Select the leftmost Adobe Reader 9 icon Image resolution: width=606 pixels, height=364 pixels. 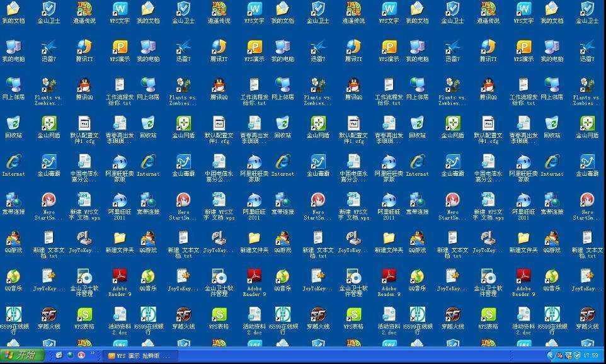120,277
